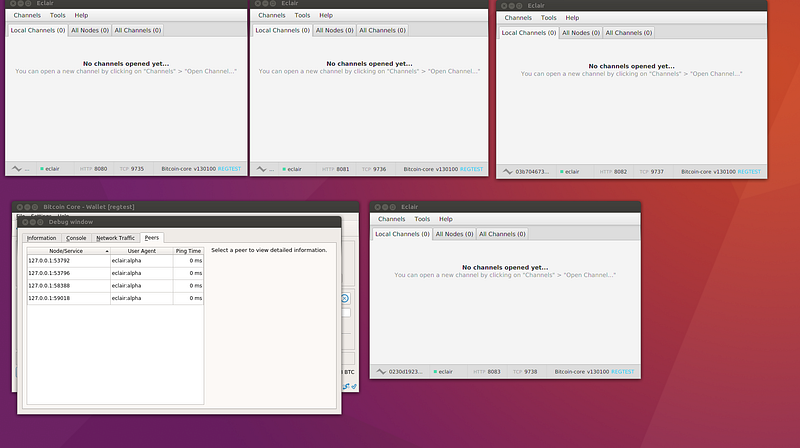
Task: Open Help menu in Eclair HTTP 8080 window
Action: point(81,15)
